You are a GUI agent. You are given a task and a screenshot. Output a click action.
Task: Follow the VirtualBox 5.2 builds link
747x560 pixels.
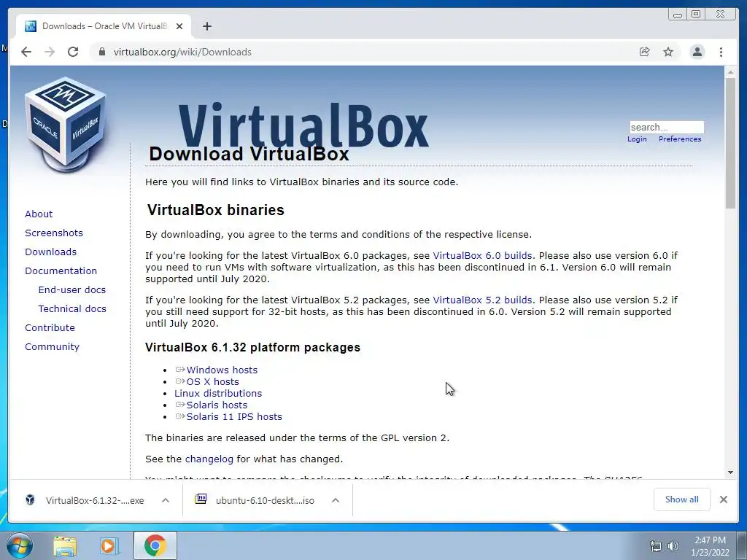[482, 300]
